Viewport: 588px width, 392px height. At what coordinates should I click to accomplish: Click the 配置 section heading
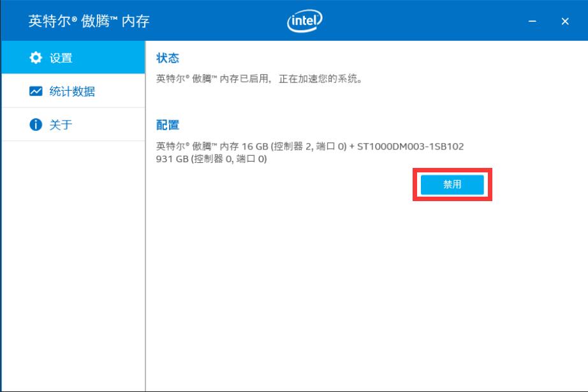(168, 124)
